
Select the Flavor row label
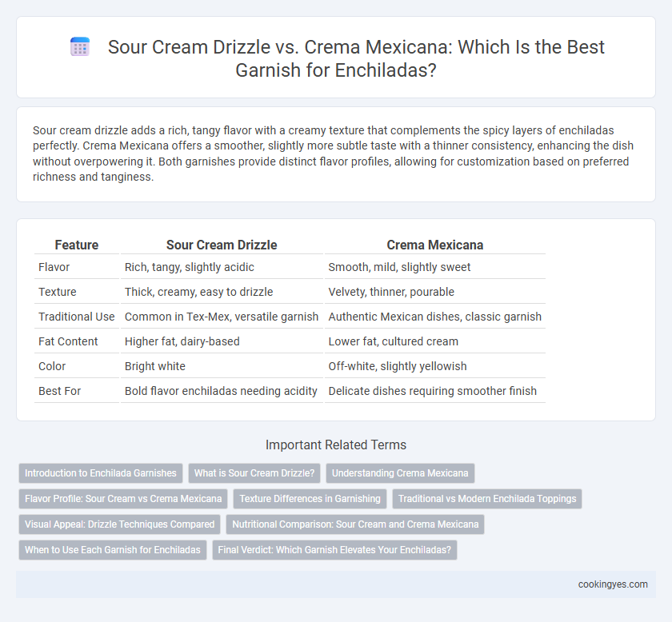[54, 267]
